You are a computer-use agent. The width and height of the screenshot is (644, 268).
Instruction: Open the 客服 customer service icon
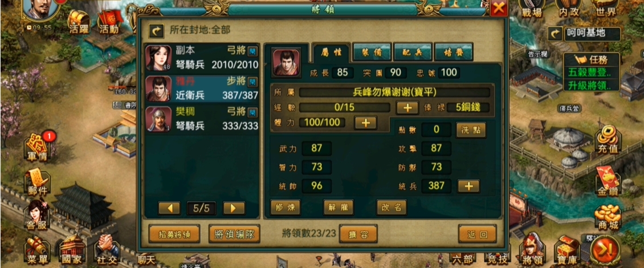click(x=36, y=216)
